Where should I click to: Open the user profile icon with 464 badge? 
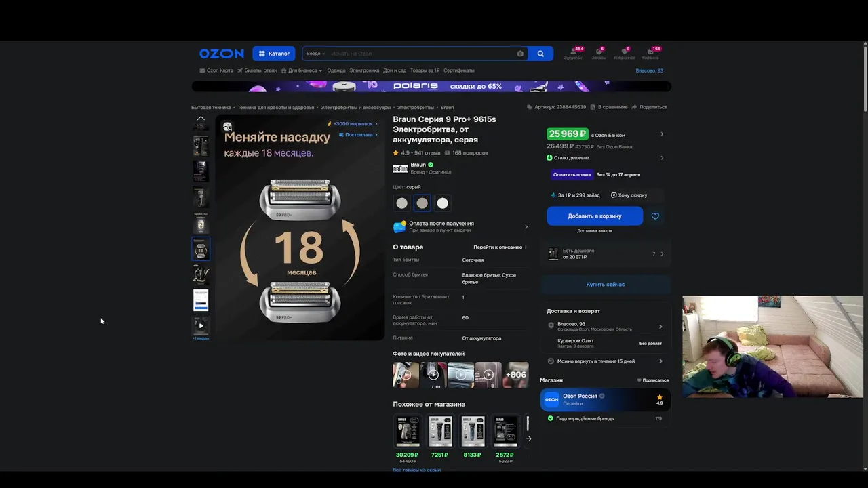coord(573,54)
